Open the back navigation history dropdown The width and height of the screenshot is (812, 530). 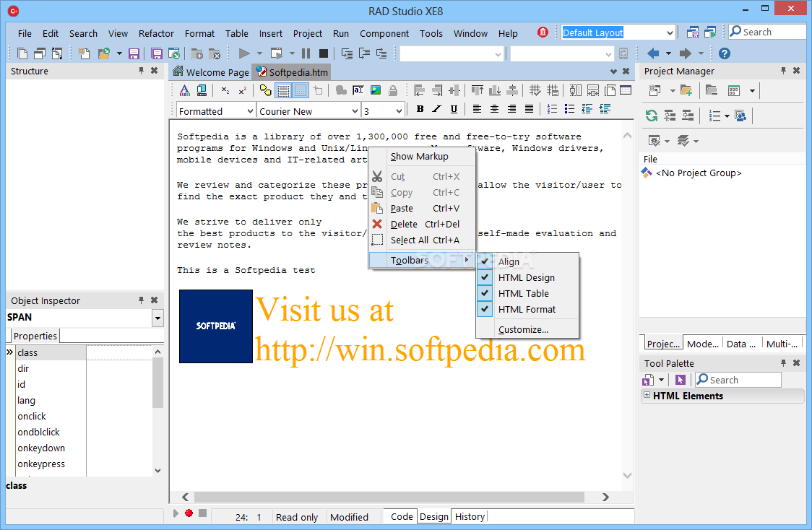coord(668,53)
